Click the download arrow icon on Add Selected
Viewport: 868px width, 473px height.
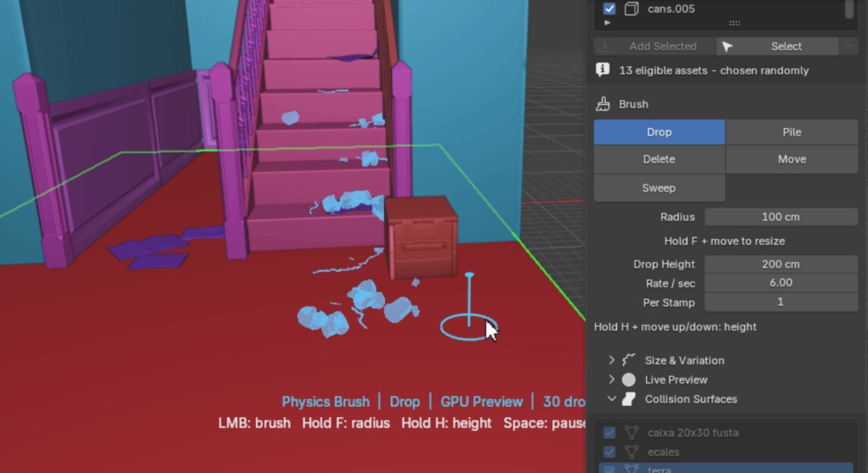[605, 47]
